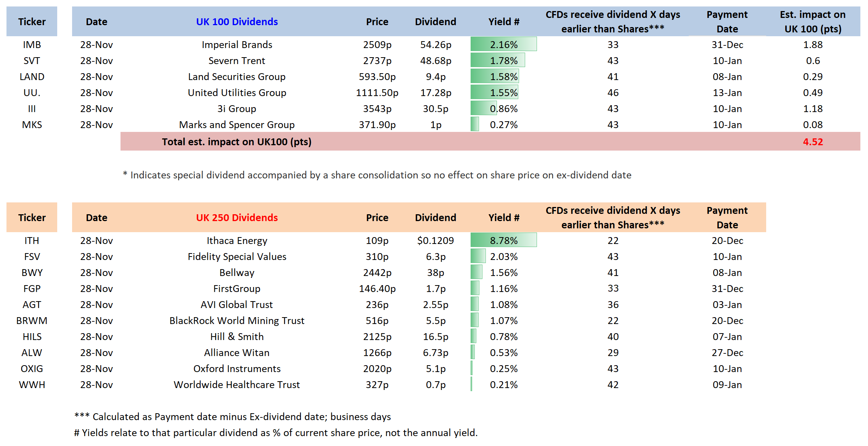This screenshot has width=868, height=446.
Task: Select the FGP ticker cell
Action: pos(32,289)
